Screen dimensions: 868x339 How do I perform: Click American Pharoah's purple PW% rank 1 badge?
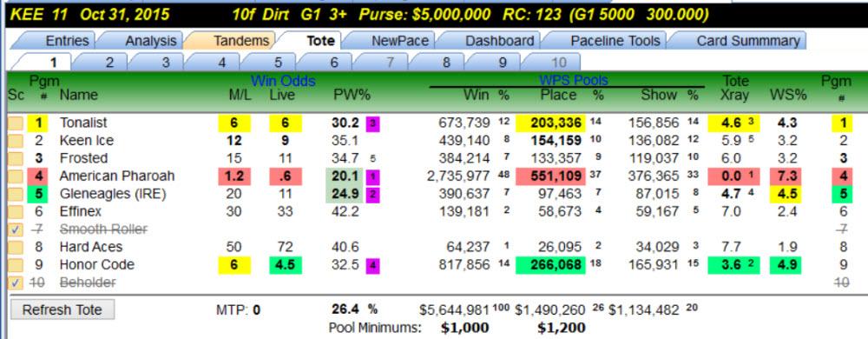click(x=373, y=176)
